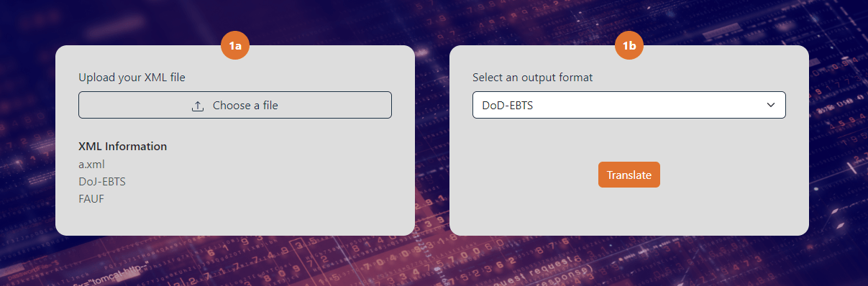Click the XML Information heading
Viewport: 868px width, 286px height.
coord(123,147)
